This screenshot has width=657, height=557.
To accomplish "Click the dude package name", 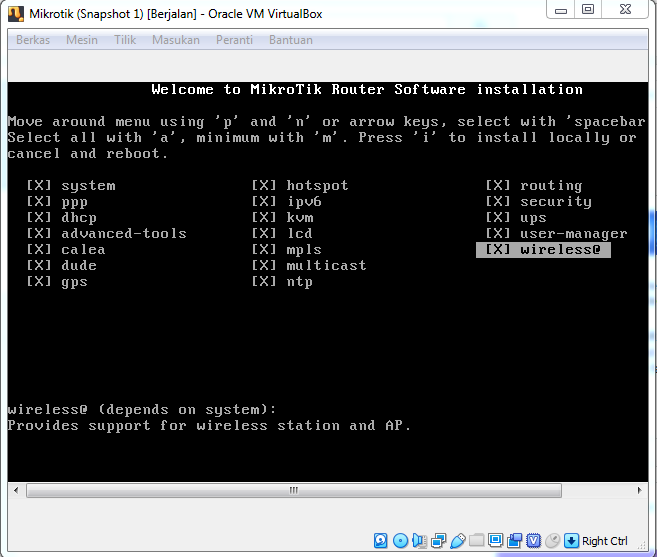I will point(79,265).
